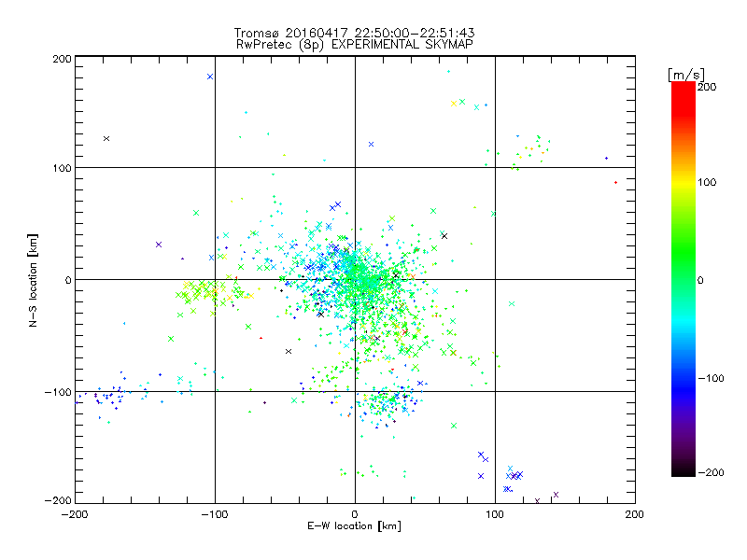Click the E-W axis "0" tick label
Screen dimensions: 747x560
(355, 514)
